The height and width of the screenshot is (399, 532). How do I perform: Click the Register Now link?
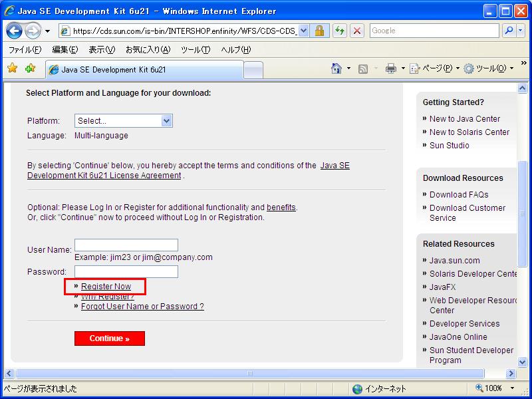point(106,287)
